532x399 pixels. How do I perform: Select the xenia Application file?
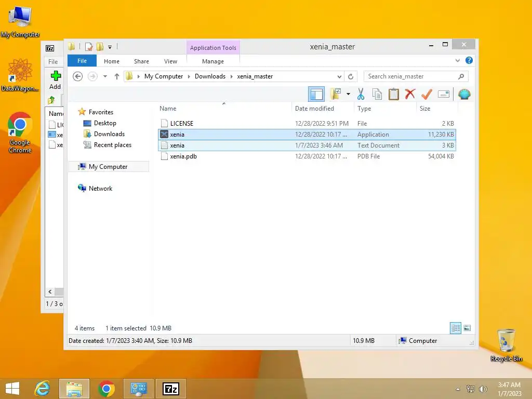coord(307,135)
